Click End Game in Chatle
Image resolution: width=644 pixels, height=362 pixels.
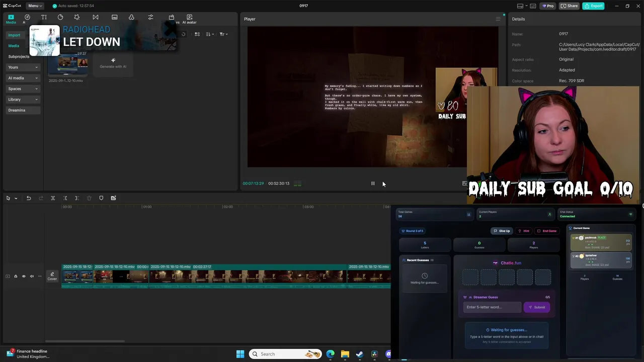pos(547,231)
